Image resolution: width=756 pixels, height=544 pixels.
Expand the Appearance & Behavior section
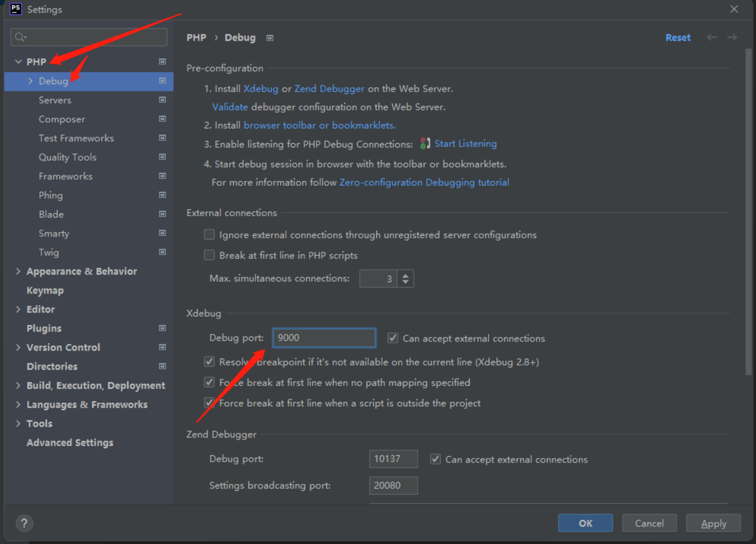click(x=18, y=271)
